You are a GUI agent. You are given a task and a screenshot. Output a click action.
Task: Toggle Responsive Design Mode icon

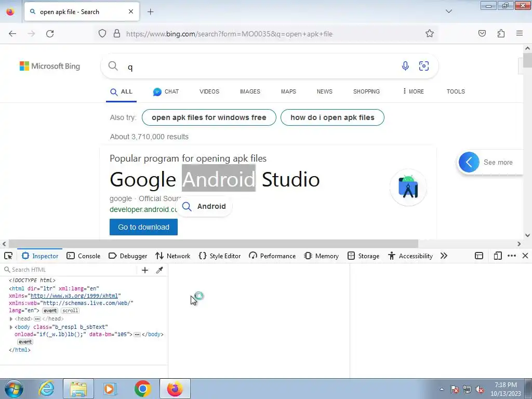pos(498,256)
